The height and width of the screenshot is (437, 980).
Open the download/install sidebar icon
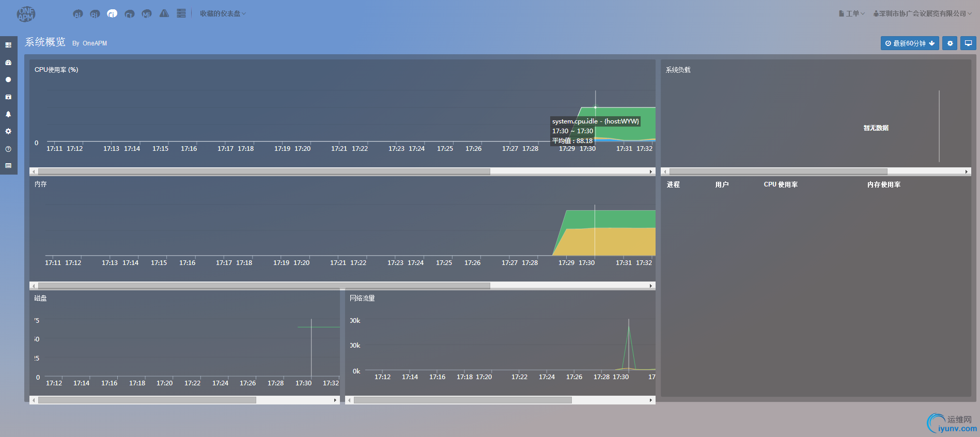pyautogui.click(x=8, y=97)
